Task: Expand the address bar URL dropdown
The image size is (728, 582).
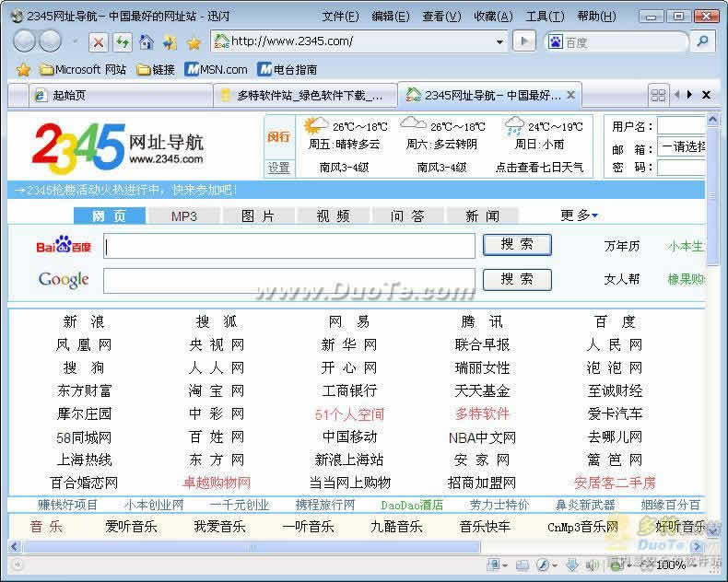Action: coord(500,41)
